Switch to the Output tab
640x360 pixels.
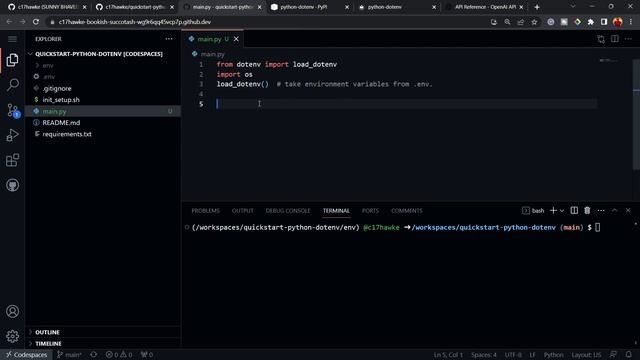242,211
